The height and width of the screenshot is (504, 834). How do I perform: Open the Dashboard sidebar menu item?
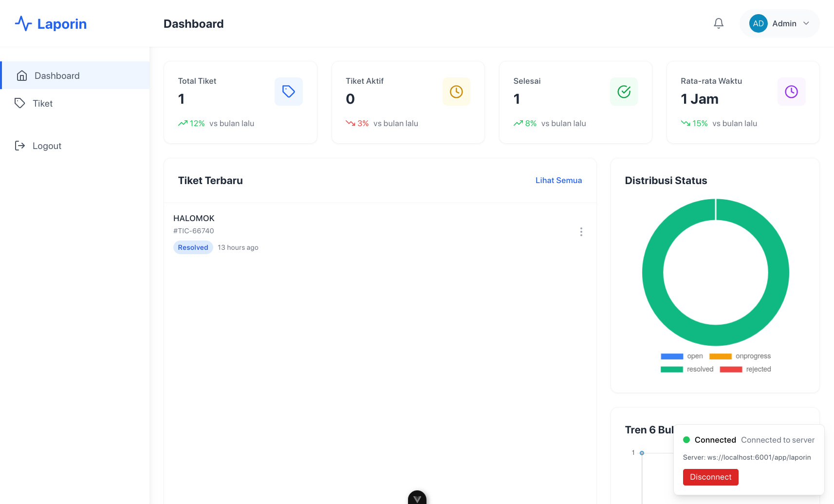pos(57,75)
